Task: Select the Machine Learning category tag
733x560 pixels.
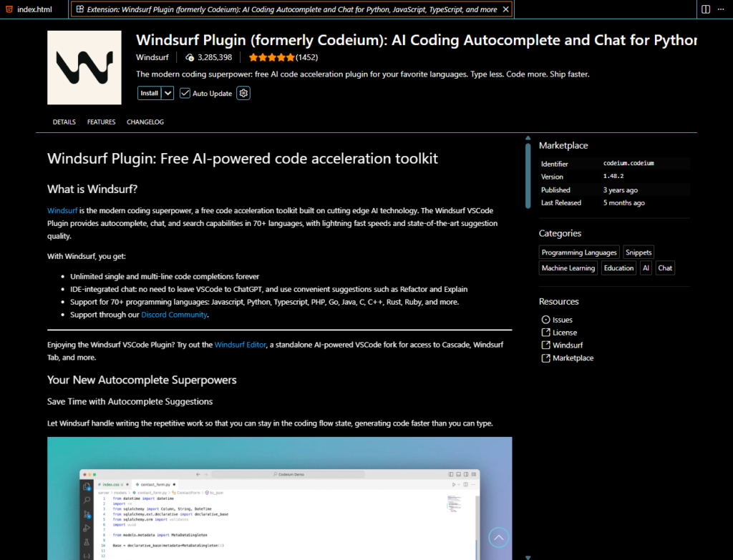Action: click(x=568, y=268)
